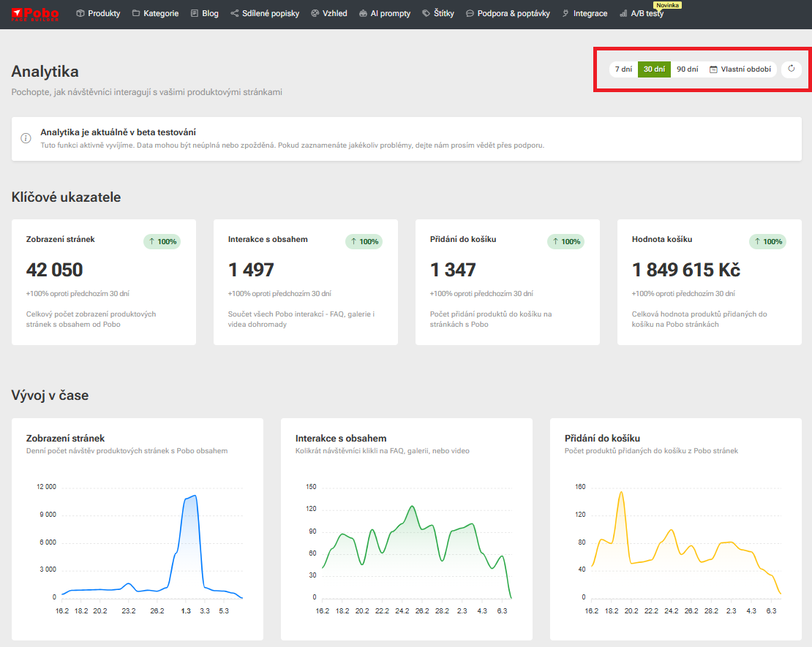Viewport: 812px width, 647px height.
Task: Open the Kategorie menu item
Action: pyautogui.click(x=155, y=13)
